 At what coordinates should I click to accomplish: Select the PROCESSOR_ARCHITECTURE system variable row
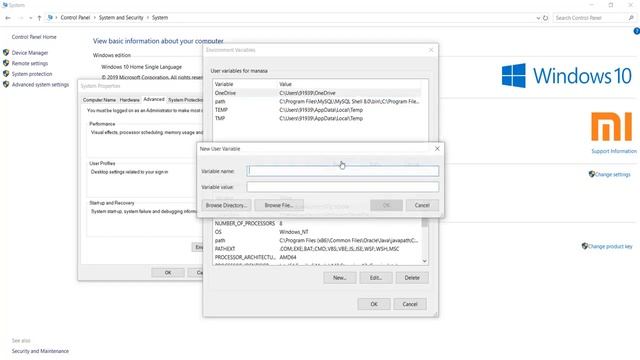click(x=318, y=257)
